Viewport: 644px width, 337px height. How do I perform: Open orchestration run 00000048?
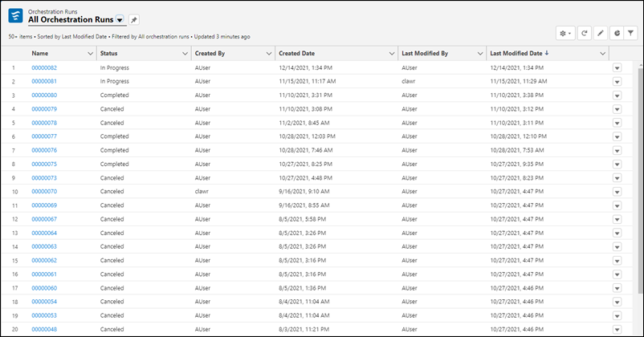pyautogui.click(x=44, y=329)
